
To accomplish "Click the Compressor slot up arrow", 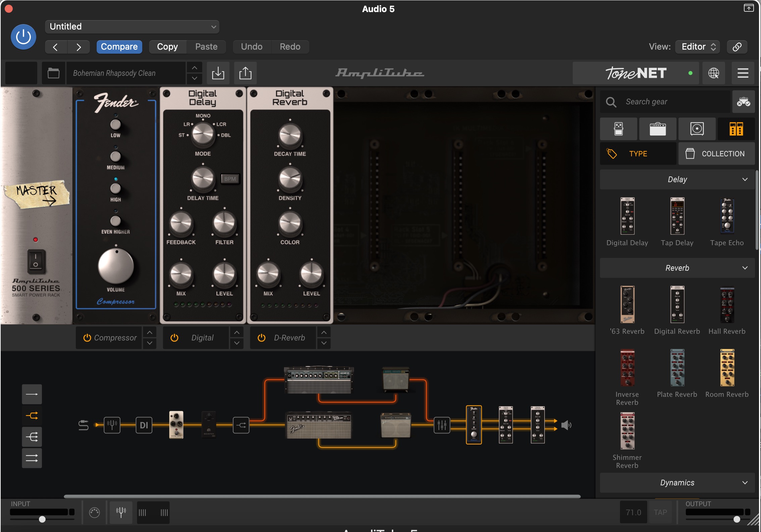I will (150, 332).
